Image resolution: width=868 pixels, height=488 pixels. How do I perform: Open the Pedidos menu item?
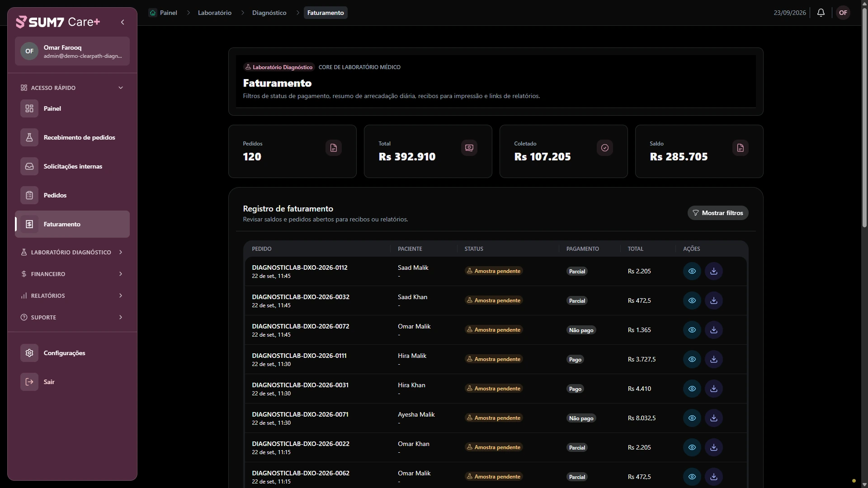pos(72,195)
